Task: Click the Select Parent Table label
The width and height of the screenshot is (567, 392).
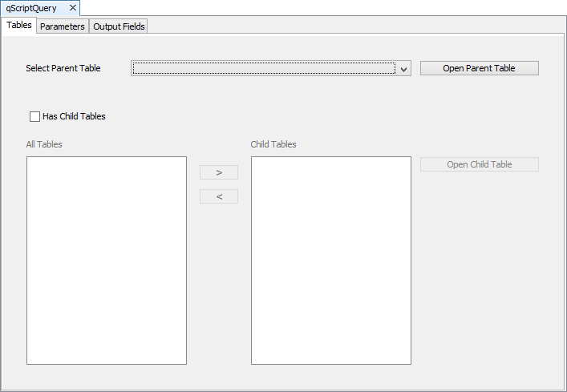Action: point(63,68)
